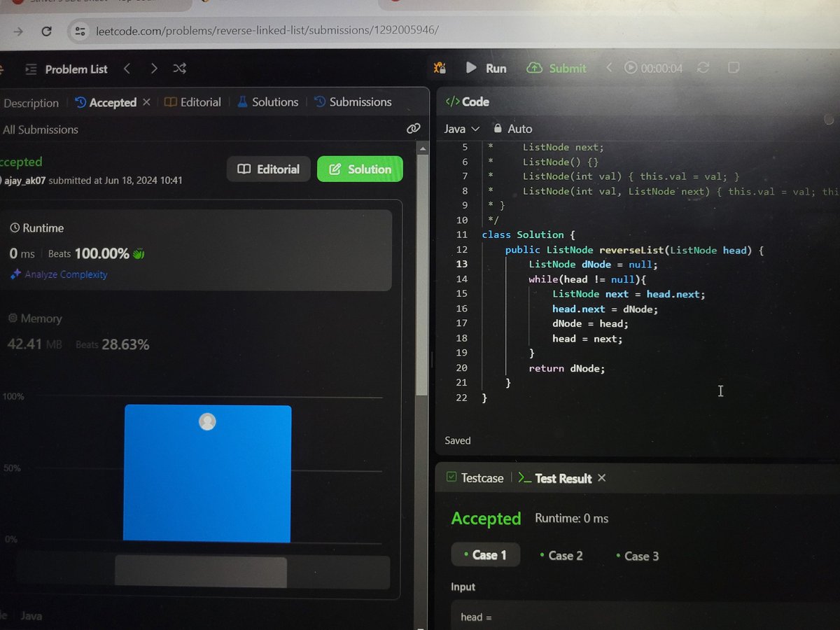The width and height of the screenshot is (840, 630).
Task: Select test Case 2
Action: 561,556
